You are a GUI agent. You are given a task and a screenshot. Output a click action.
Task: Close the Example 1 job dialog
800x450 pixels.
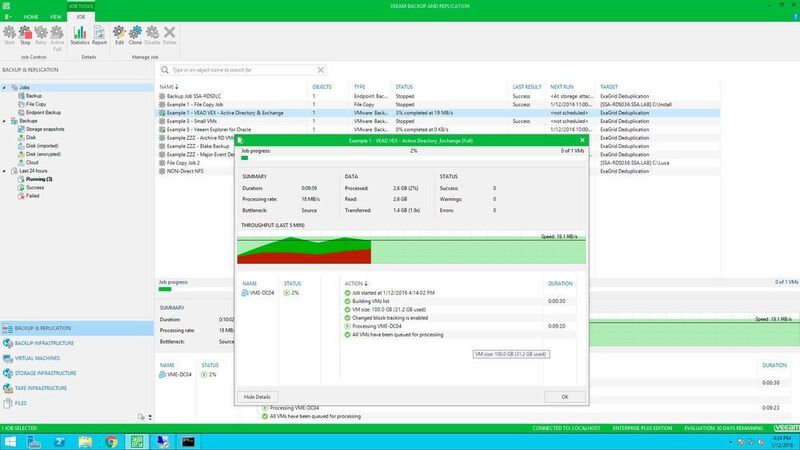tap(582, 140)
